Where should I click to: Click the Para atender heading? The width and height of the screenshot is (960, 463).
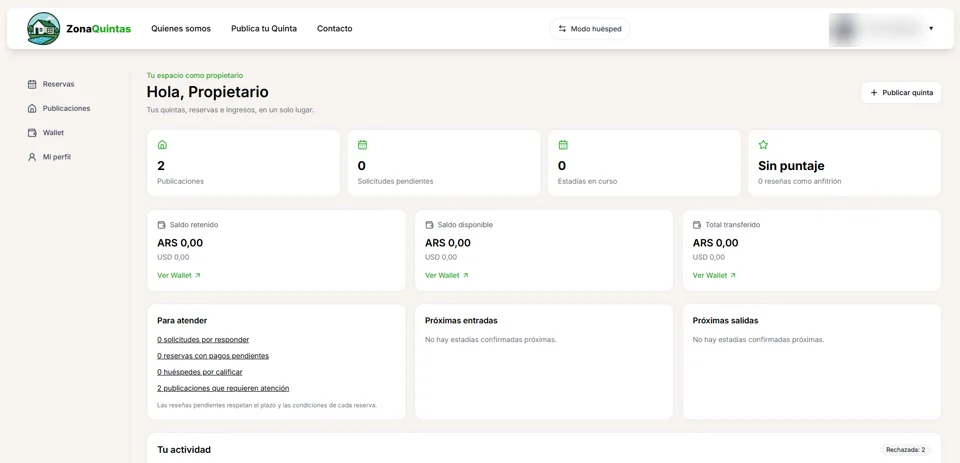(x=182, y=320)
